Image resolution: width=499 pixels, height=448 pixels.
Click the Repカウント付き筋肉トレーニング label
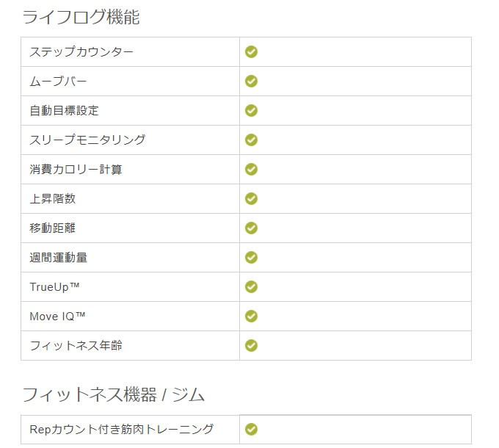point(121,429)
